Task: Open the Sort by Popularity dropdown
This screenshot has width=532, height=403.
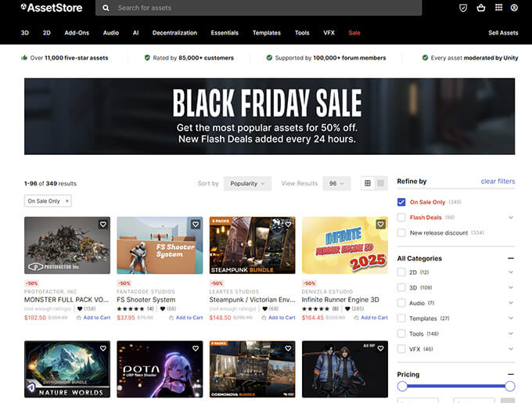Action: (x=247, y=183)
